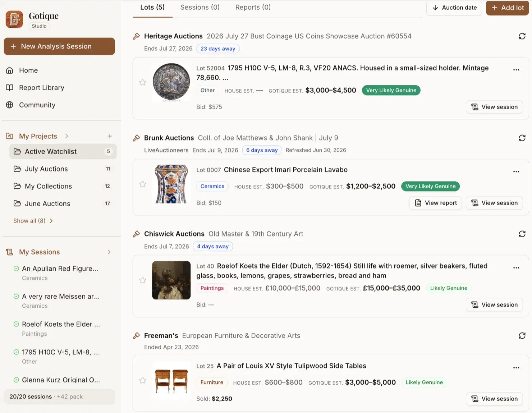
Task: Open the July Auctions project
Action: pos(63,169)
